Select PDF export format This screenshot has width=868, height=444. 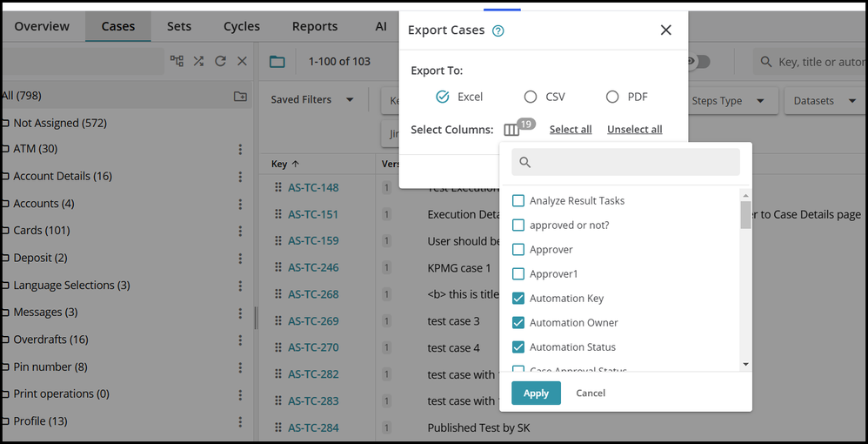(612, 97)
